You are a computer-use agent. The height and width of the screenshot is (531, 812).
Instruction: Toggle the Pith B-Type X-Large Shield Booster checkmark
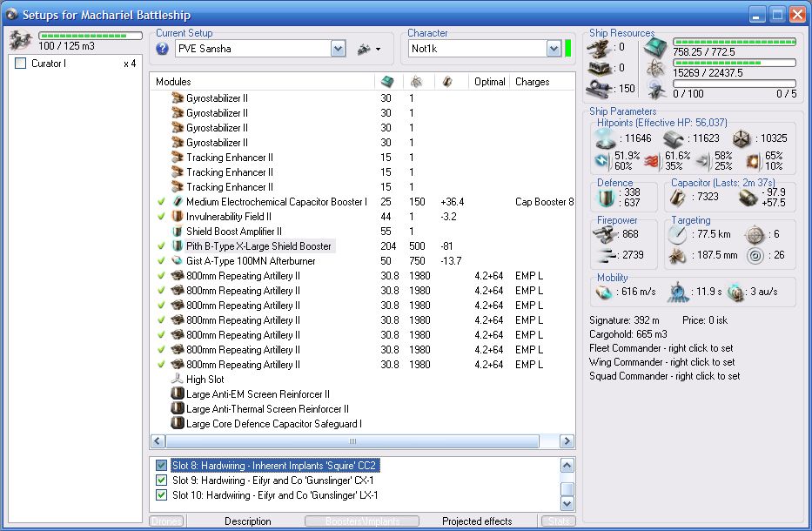pyautogui.click(x=162, y=246)
